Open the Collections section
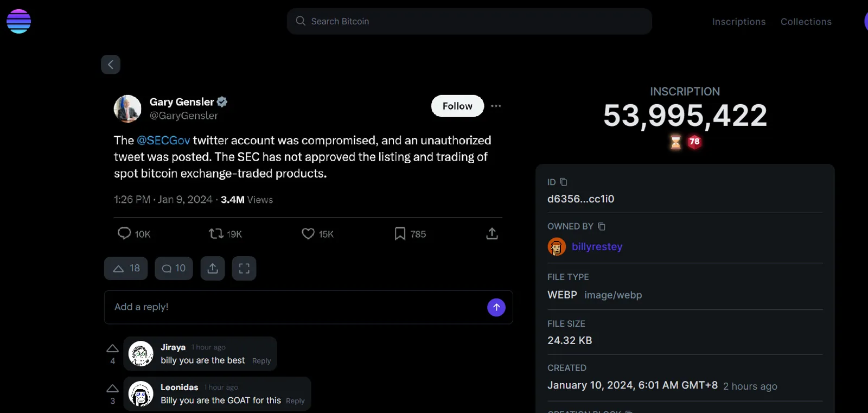 (x=806, y=21)
